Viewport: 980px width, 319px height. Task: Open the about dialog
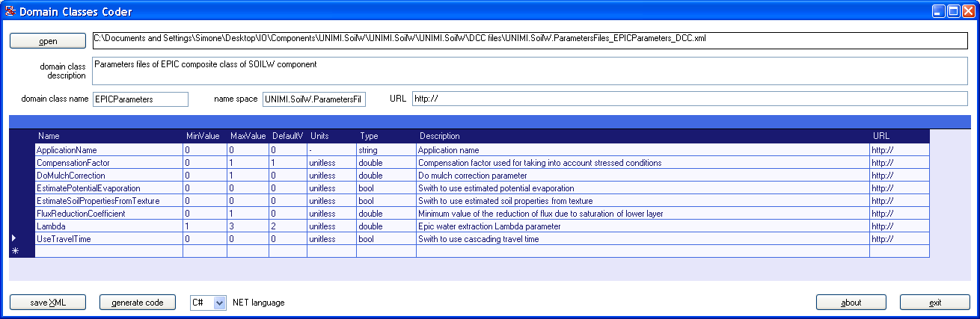[851, 303]
